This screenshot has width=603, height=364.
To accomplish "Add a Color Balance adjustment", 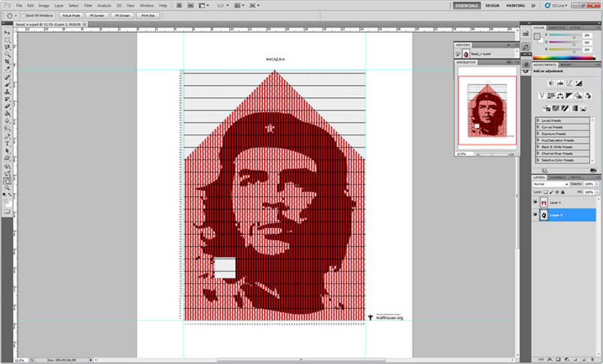I will tap(560, 96).
